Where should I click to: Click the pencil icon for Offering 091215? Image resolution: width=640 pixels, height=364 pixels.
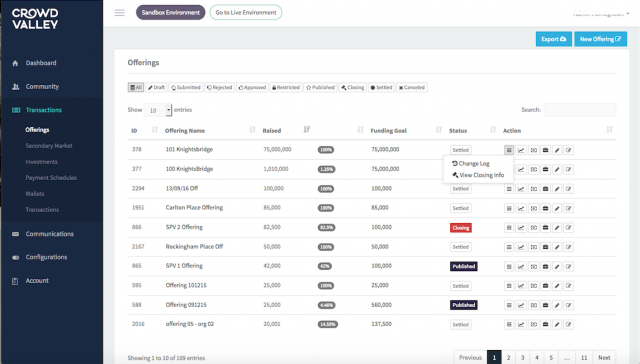pos(557,305)
